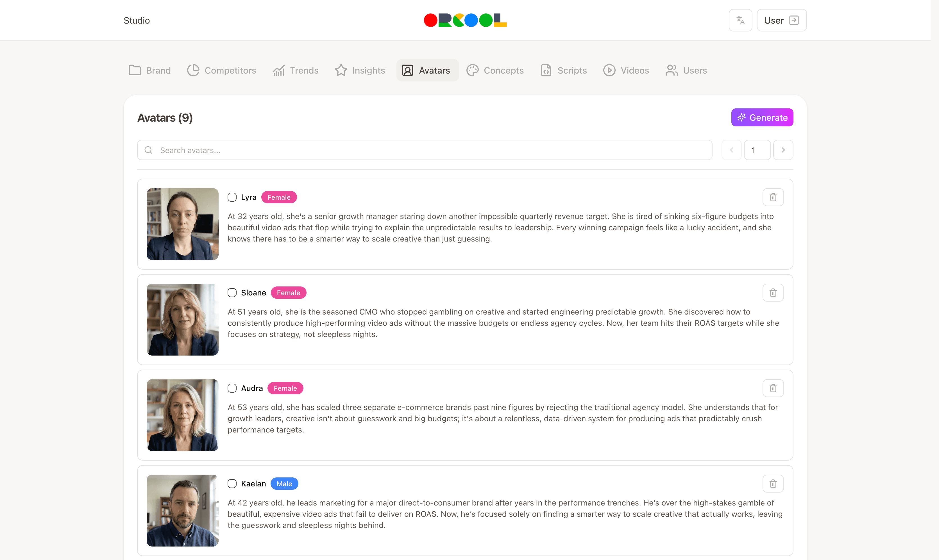Screen dimensions: 939x560
Task: Switch to the Scripts tab
Action: tap(564, 70)
